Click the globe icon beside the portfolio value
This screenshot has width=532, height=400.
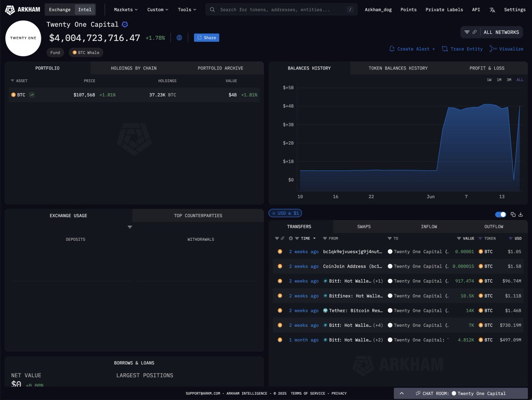click(x=179, y=38)
